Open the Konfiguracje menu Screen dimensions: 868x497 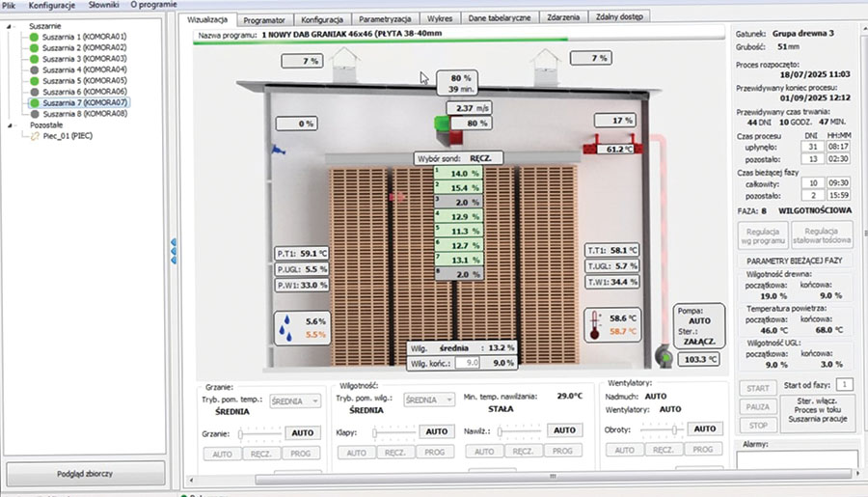[53, 5]
